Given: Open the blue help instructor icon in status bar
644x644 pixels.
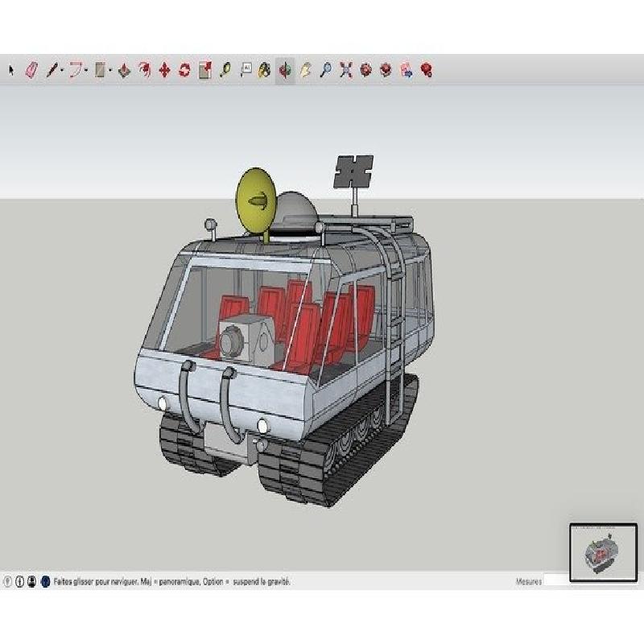Looking at the screenshot, I should click(x=46, y=581).
